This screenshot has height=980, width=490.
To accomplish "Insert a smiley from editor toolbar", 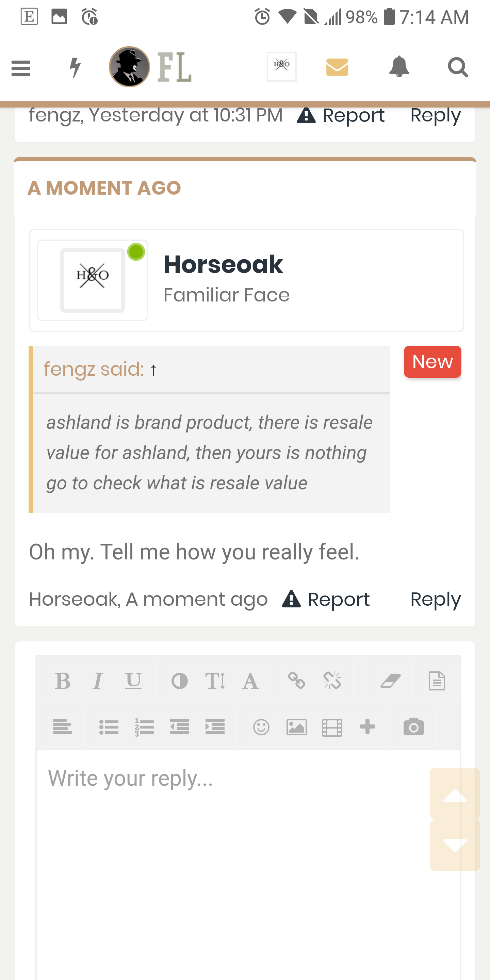I will point(261,727).
